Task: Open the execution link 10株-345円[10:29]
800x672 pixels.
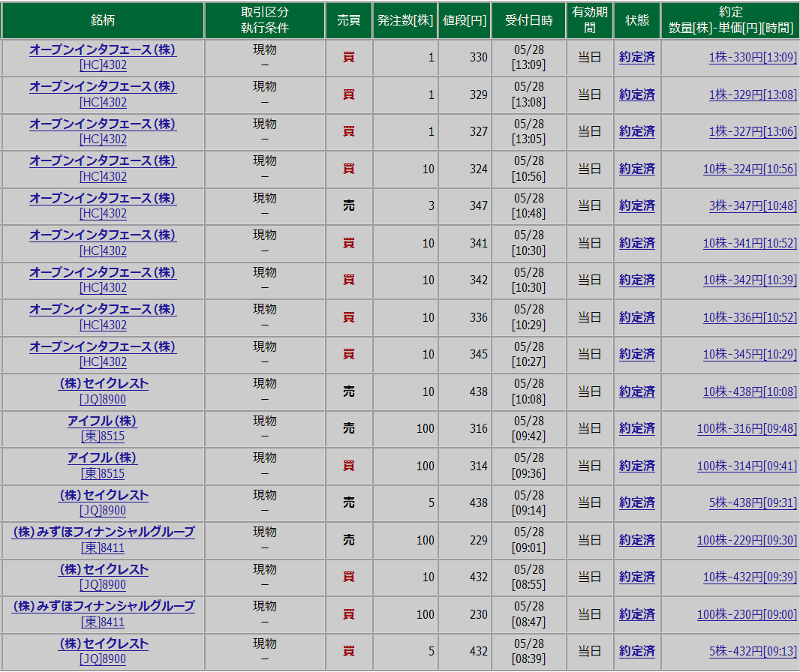Action: (750, 354)
